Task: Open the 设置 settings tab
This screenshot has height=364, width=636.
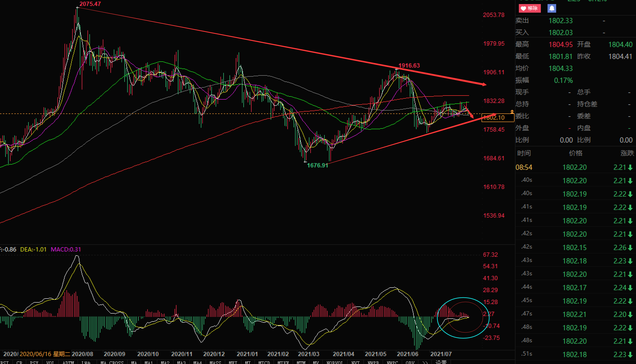Action: coord(441,362)
